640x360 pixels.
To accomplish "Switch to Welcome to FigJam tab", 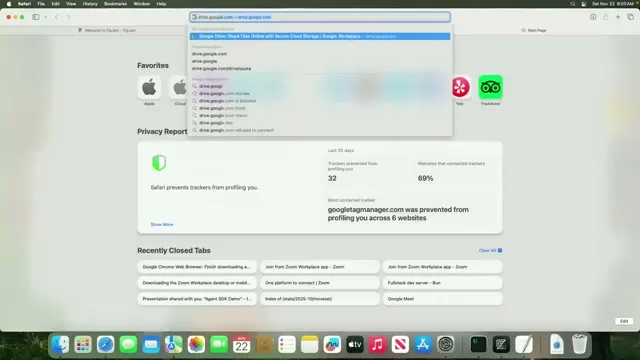I will click(107, 30).
